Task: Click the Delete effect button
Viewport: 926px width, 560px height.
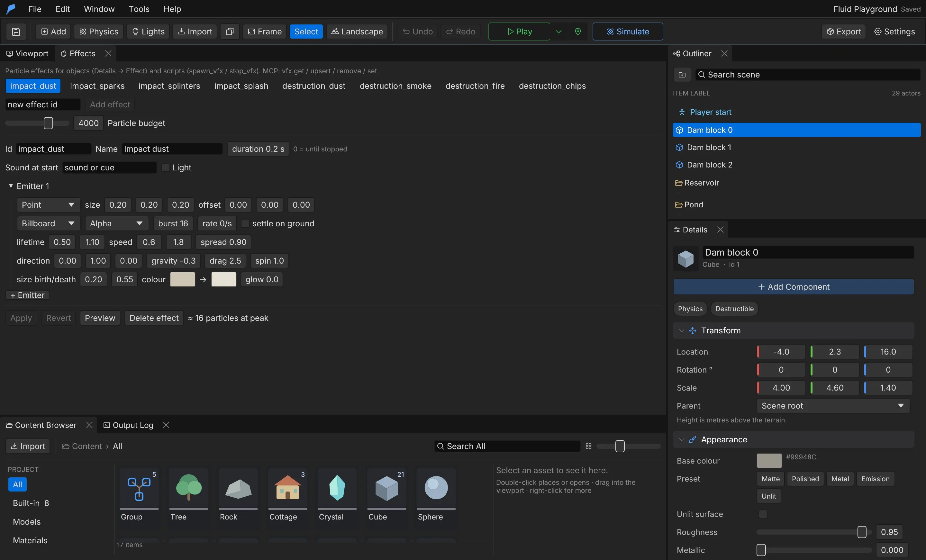Action: click(154, 318)
